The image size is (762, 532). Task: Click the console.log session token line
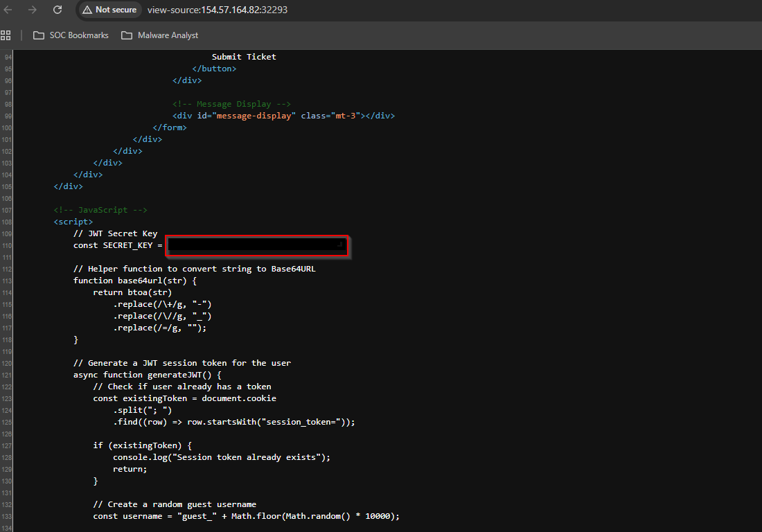click(222, 457)
